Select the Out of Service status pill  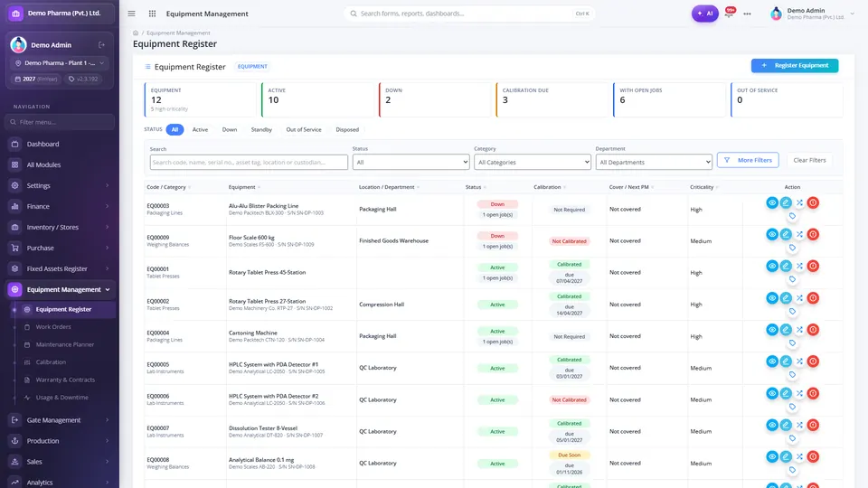point(304,129)
